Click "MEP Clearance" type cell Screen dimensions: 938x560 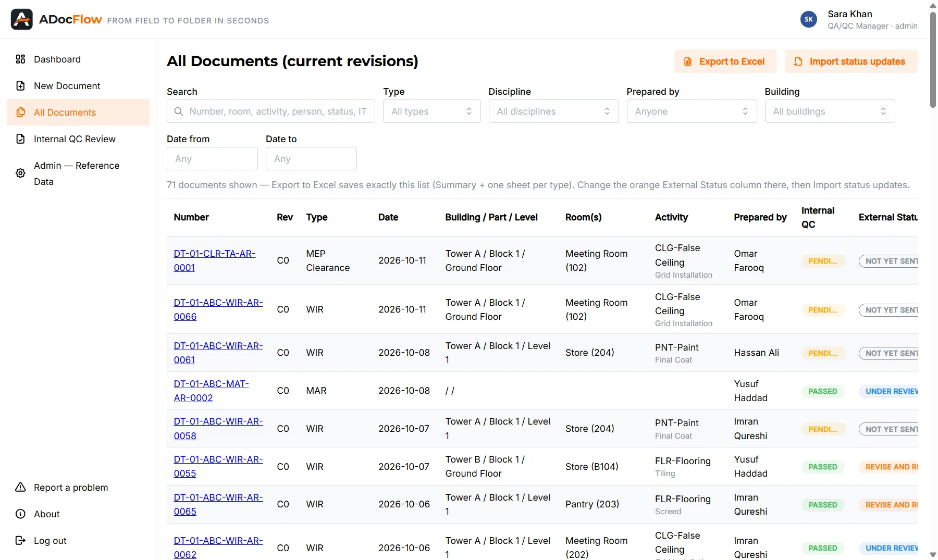point(328,260)
